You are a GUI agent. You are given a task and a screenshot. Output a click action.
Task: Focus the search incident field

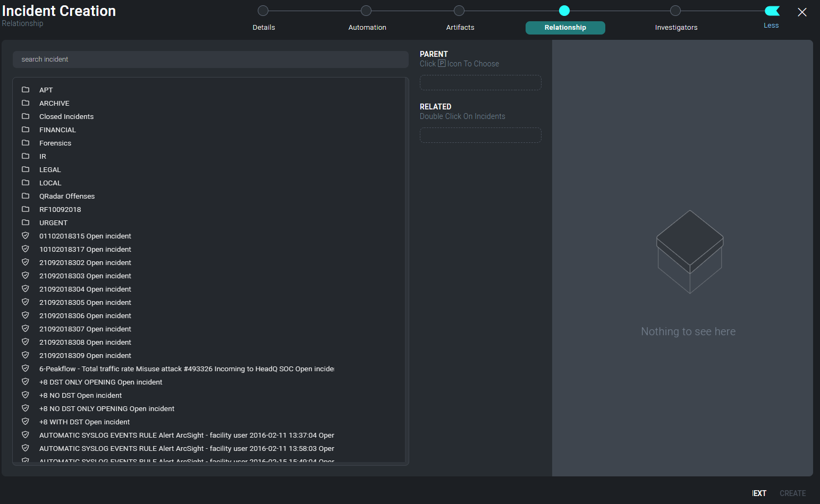click(210, 59)
